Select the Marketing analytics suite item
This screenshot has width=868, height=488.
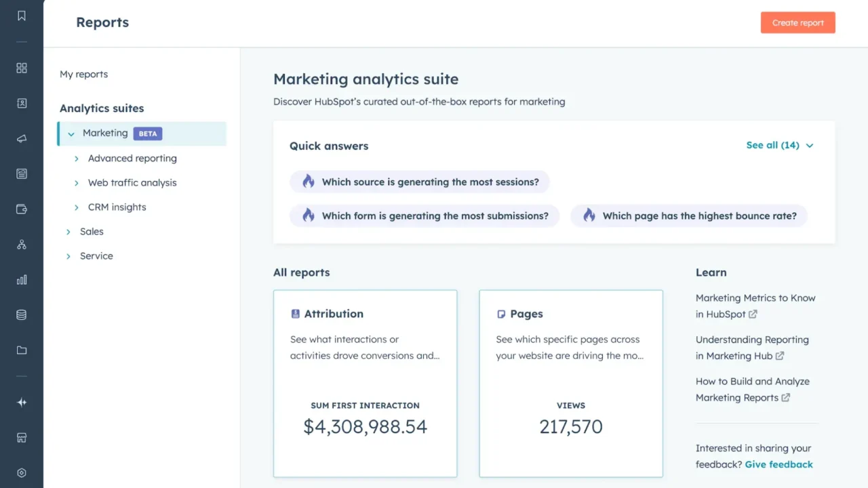pyautogui.click(x=142, y=134)
